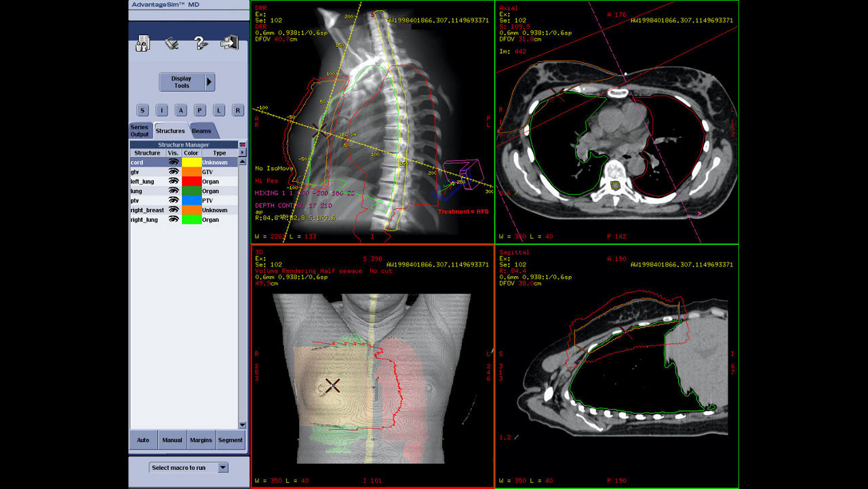Click the red color swatch for left_lung
Screen dimensions: 868x489
point(191,182)
